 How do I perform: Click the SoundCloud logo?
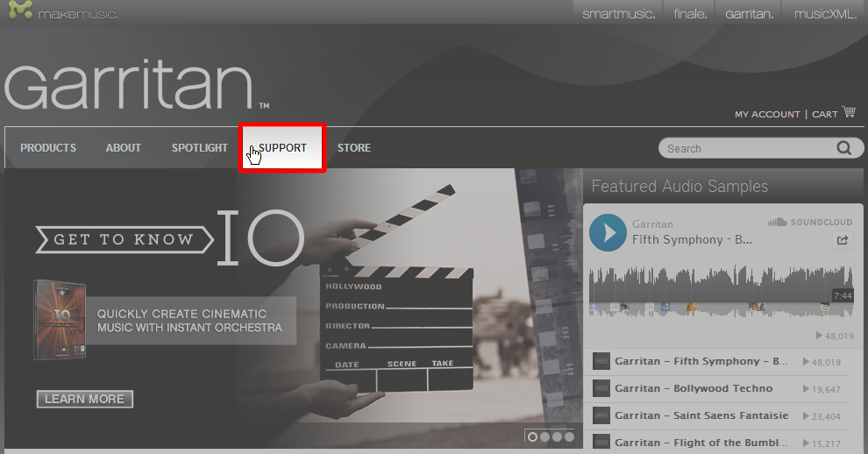point(810,222)
